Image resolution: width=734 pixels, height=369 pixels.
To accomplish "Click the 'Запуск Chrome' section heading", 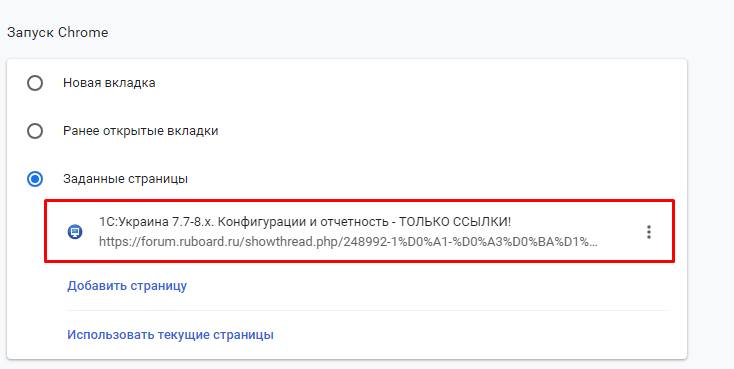I will coord(58,33).
